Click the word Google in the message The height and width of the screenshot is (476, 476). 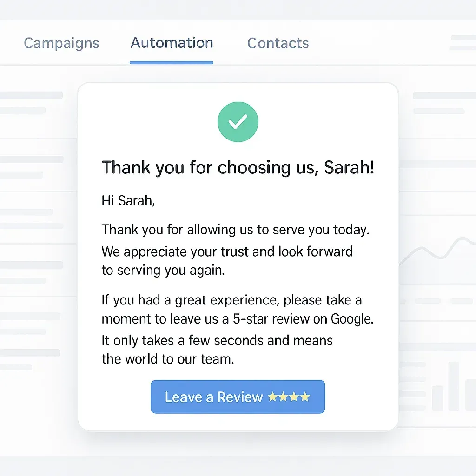(x=351, y=319)
